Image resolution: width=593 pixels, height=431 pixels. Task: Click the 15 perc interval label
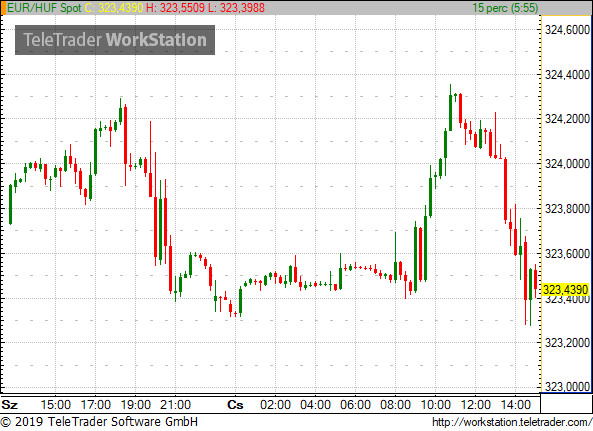505,8
